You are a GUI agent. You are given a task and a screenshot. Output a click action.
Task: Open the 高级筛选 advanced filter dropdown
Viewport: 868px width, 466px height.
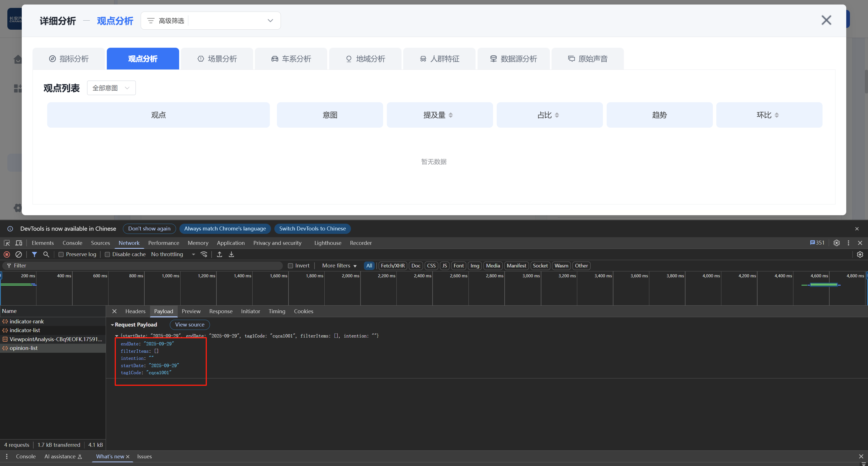(x=211, y=21)
